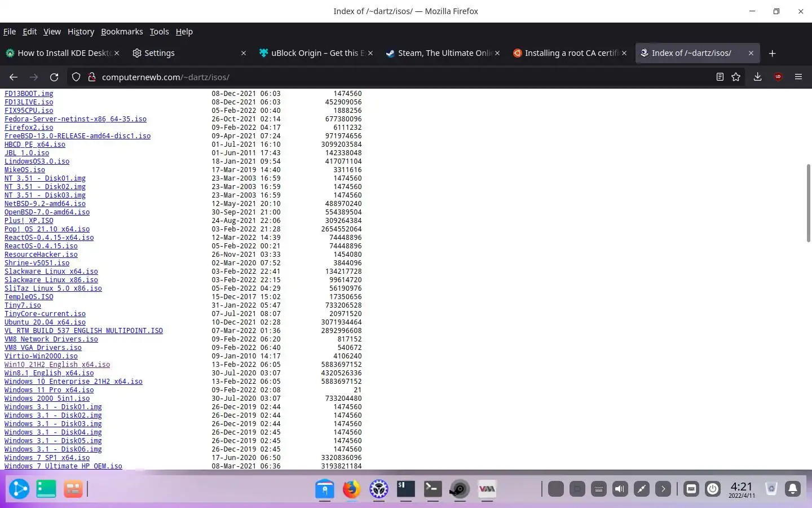Open the File menu
This screenshot has width=812, height=508.
point(10,32)
